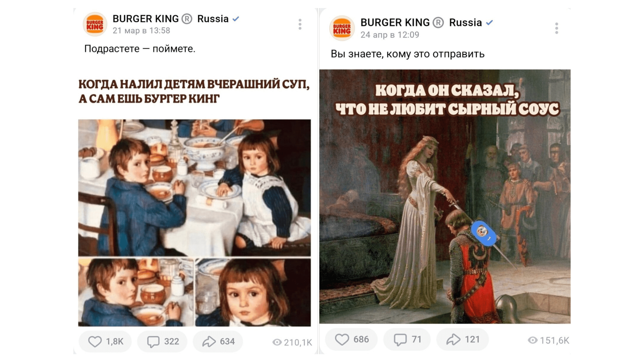Image resolution: width=644 pixels, height=362 pixels.
Task: Open BURGER KING Russia profile from left post
Action: tap(170, 19)
